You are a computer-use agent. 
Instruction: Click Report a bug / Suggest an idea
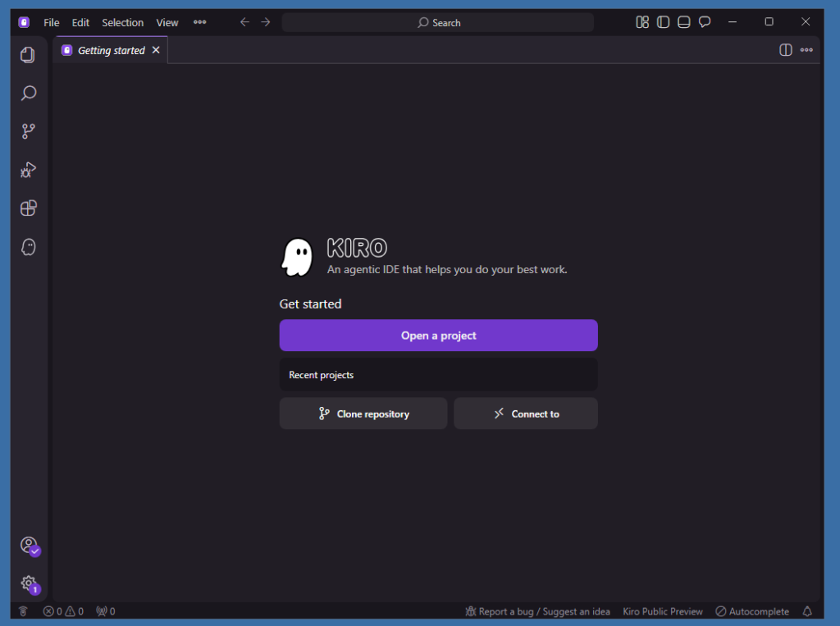pyautogui.click(x=538, y=611)
